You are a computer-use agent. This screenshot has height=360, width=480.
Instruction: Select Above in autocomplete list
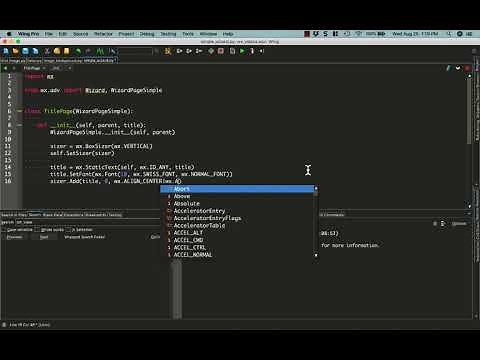coord(237,196)
